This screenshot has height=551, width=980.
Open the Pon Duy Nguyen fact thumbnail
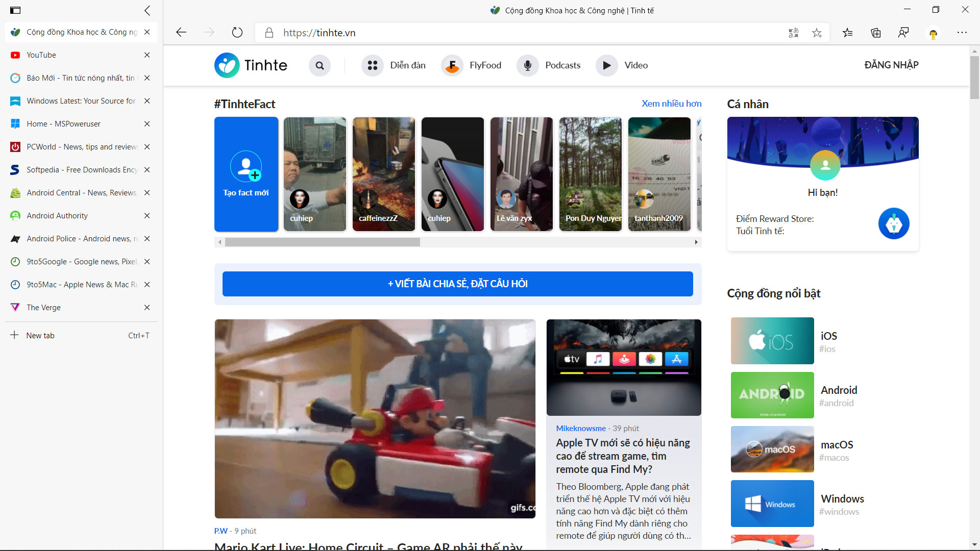point(591,174)
